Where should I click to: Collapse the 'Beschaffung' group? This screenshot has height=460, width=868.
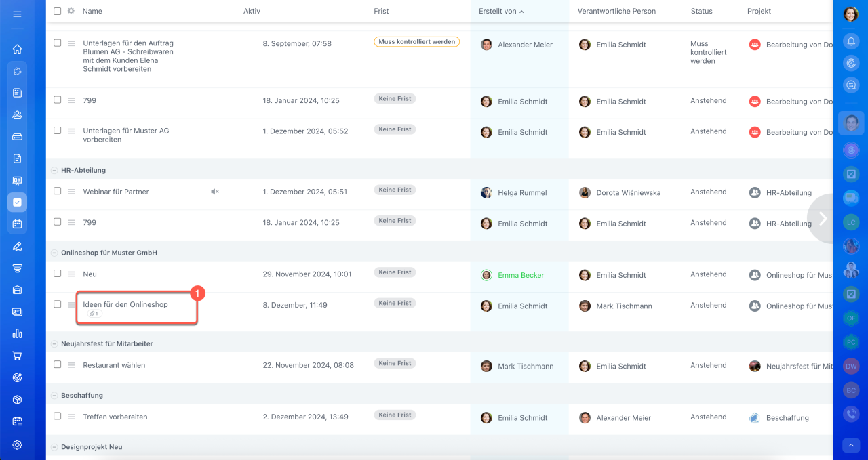[x=54, y=395]
